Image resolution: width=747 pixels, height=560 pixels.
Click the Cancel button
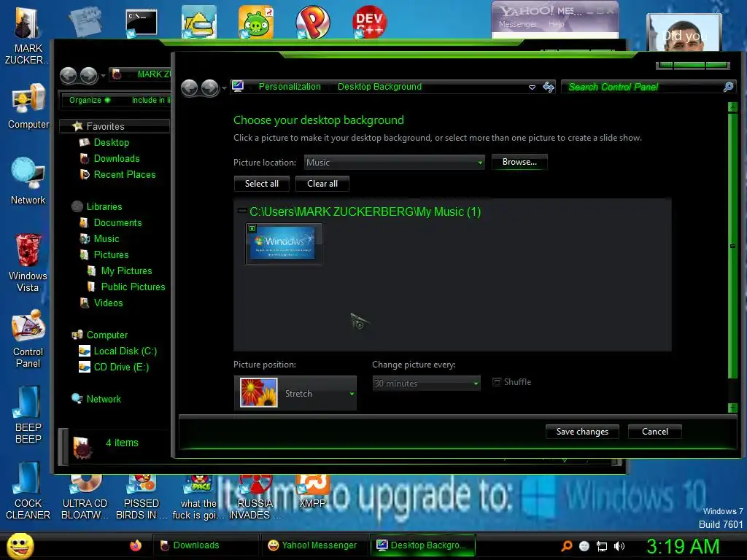point(654,432)
